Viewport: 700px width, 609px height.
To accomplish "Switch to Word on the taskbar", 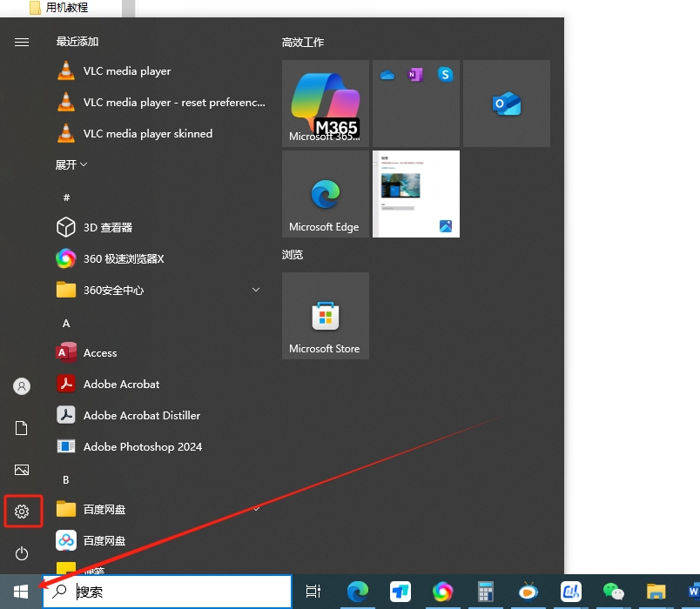I will (x=693, y=592).
